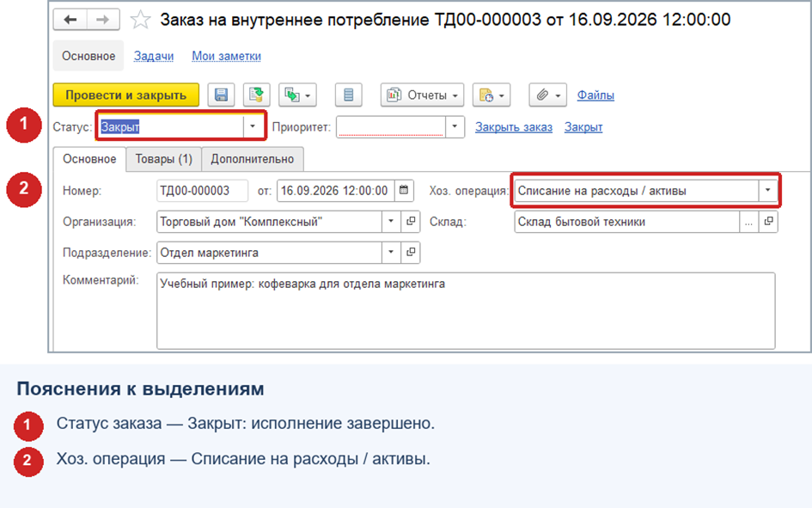Save document using the floppy disk icon
This screenshot has height=508, width=812.
tap(221, 95)
